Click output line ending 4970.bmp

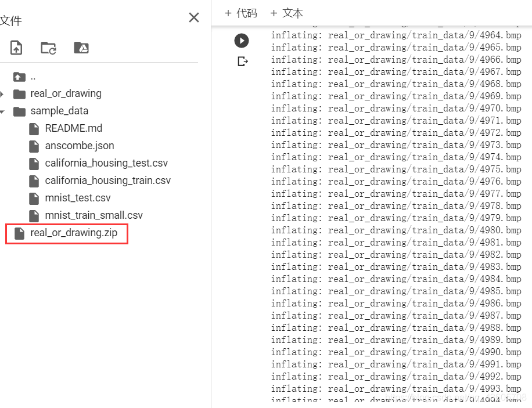(x=396, y=109)
